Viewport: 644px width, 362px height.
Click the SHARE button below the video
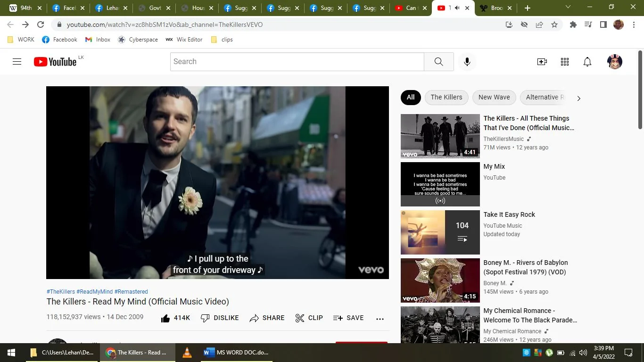267,318
